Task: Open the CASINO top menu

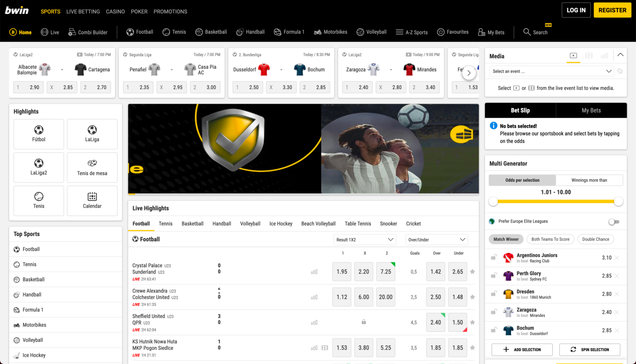Action: (x=115, y=12)
